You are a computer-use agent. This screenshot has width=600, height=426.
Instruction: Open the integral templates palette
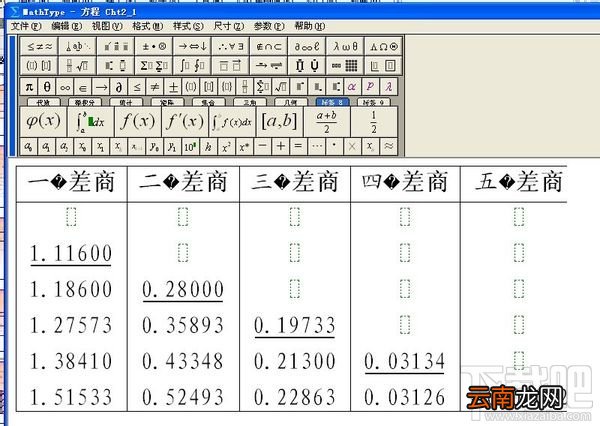pyautogui.click(x=192, y=65)
